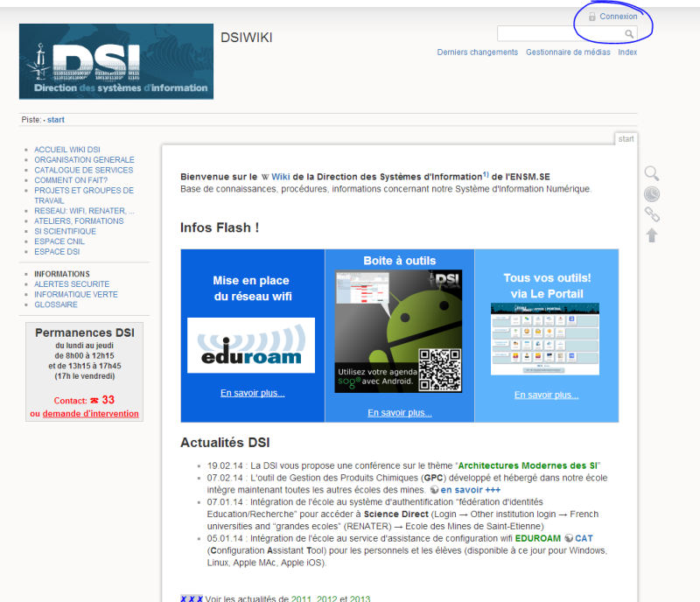700x602 pixels.
Task: Open backlinks using the chain link icon
Action: tap(652, 214)
